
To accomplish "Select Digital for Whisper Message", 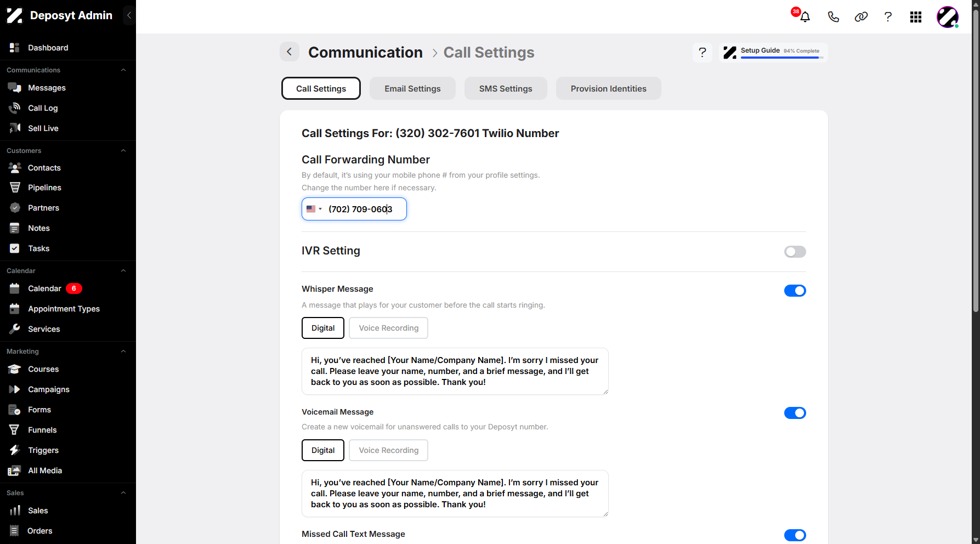I will [x=323, y=328].
